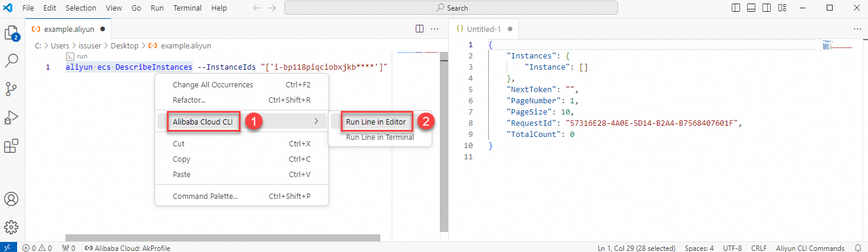This screenshot has width=868, height=252.
Task: Click the example.aliyun breadcrumb segment
Action: [180, 45]
